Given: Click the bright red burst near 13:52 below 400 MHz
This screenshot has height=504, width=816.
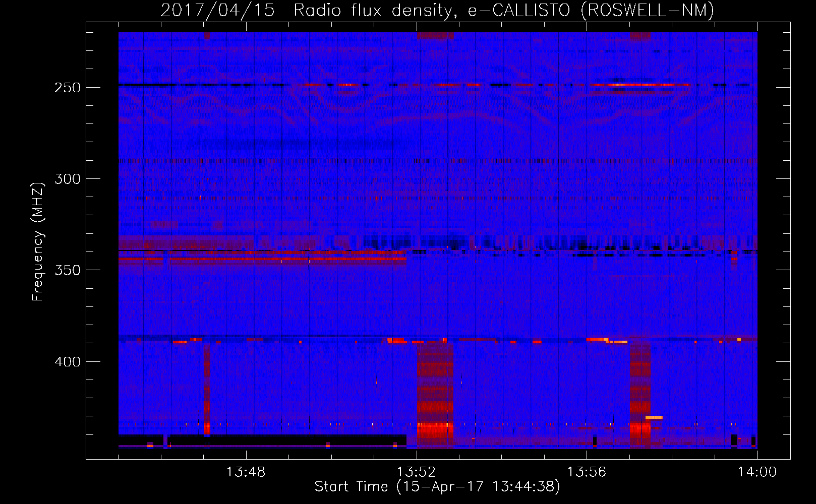Looking at the screenshot, I should pyautogui.click(x=435, y=396).
